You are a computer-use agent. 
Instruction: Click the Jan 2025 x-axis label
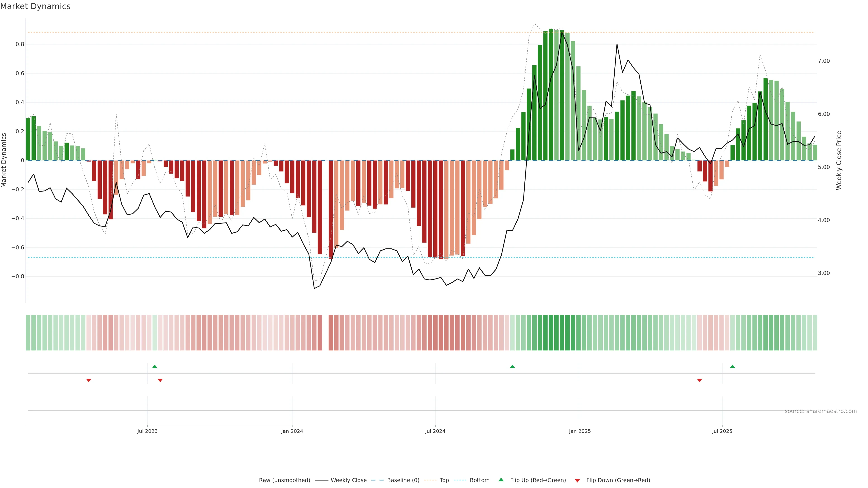580,431
